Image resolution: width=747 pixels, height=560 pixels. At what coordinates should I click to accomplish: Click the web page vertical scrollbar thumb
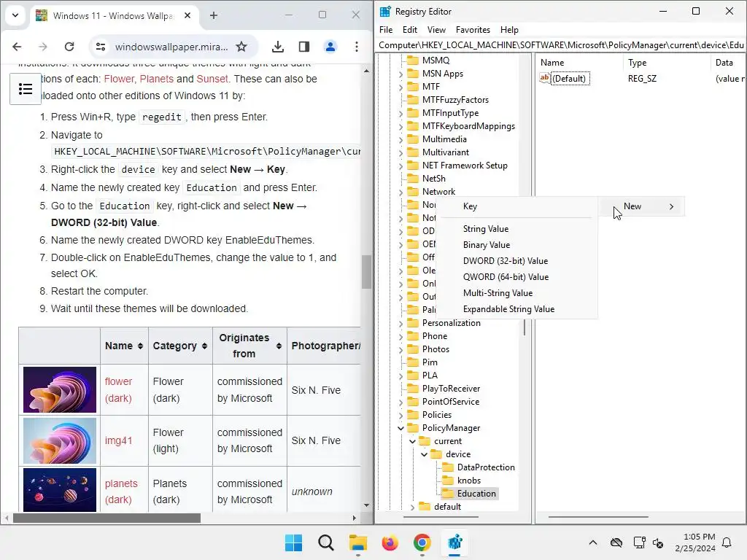[366, 272]
